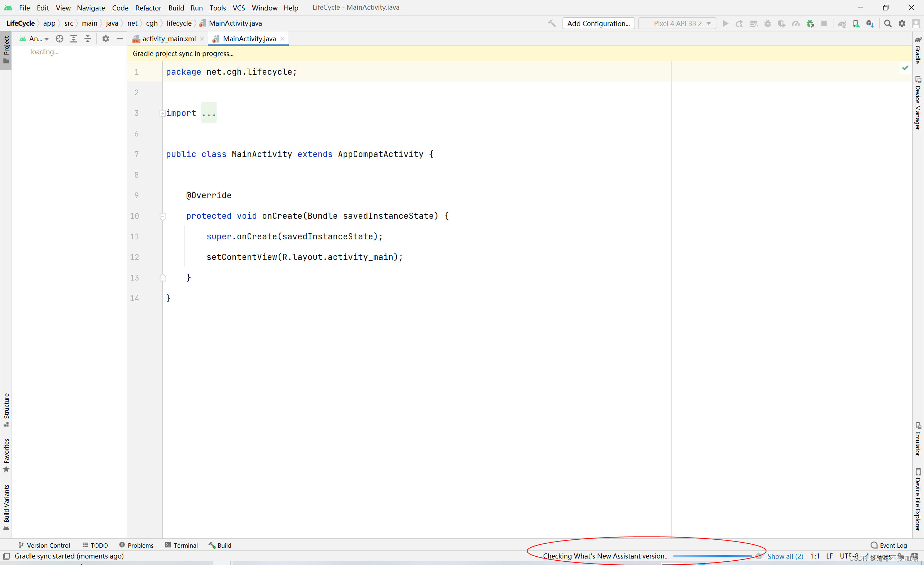Viewport: 924px width, 565px height.
Task: Click the Profile app gauge icon
Action: pyautogui.click(x=796, y=23)
